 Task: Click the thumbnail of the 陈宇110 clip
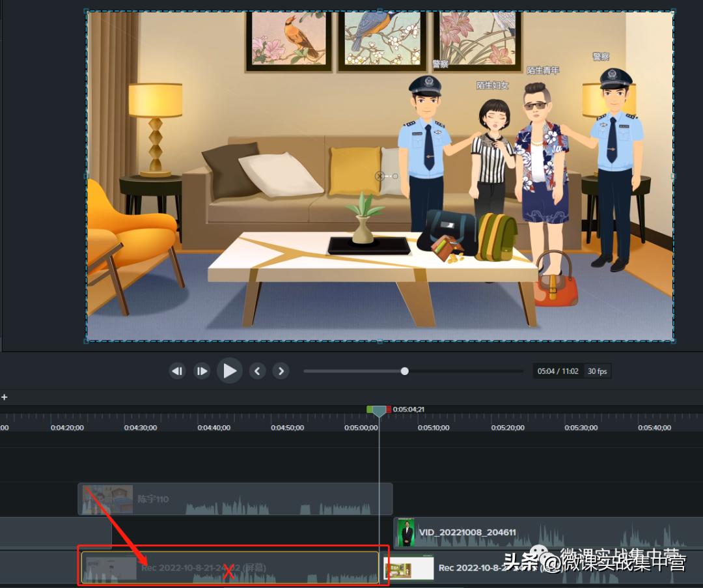pyautogui.click(x=108, y=499)
